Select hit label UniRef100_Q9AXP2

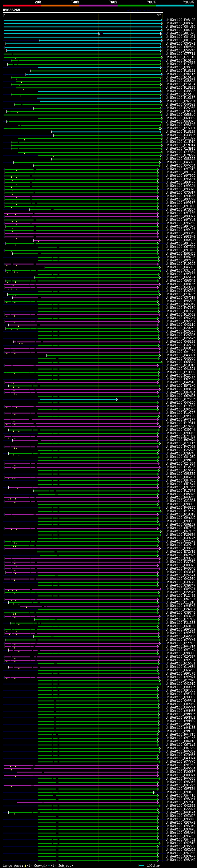(180, 792)
